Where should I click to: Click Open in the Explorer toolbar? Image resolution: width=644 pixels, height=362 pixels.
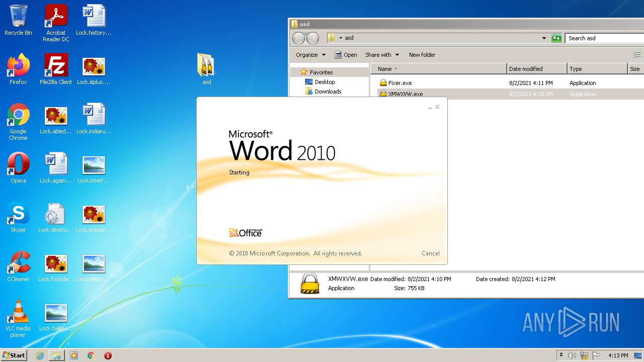click(346, 55)
